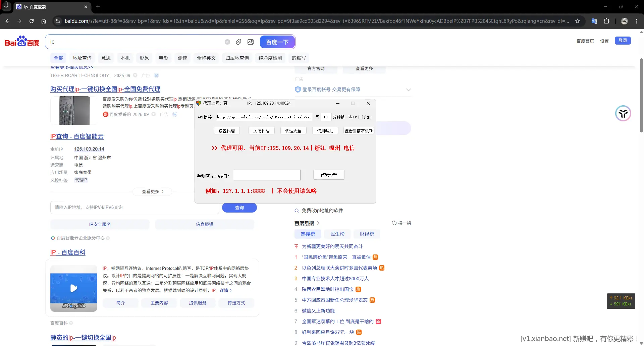Expand 查看更多 under IP查询 result

[153, 191]
